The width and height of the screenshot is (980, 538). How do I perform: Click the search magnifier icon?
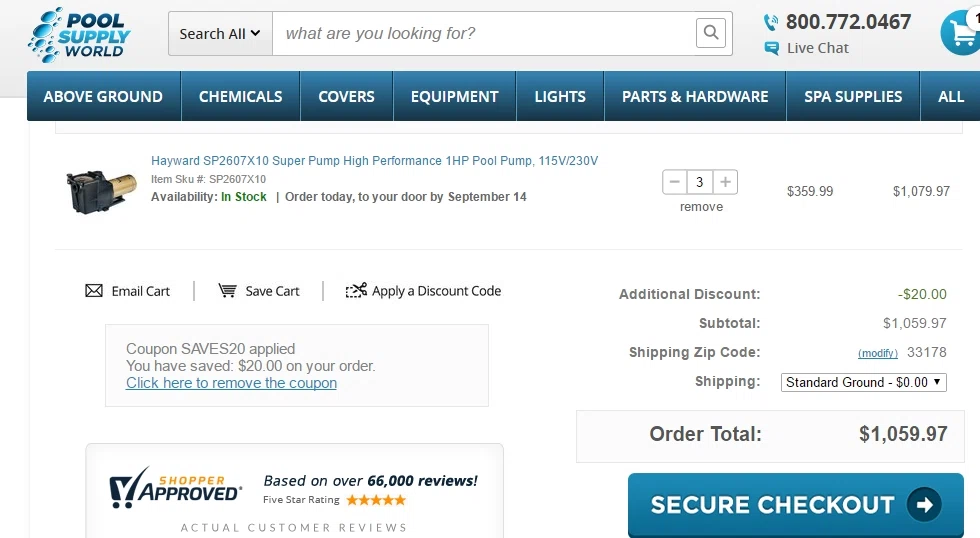[x=711, y=32]
